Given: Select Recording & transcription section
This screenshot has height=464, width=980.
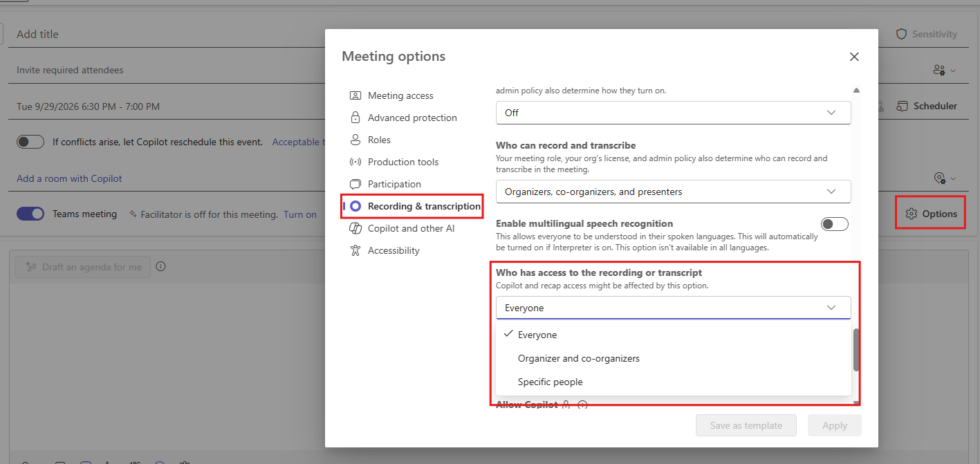Looking at the screenshot, I should click(412, 206).
